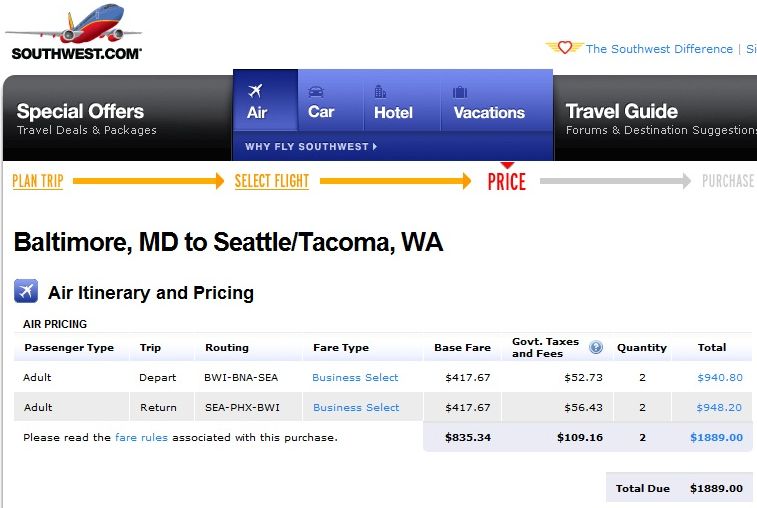Click Business Select for Depart trip
This screenshot has width=757, height=508.
[x=355, y=377]
